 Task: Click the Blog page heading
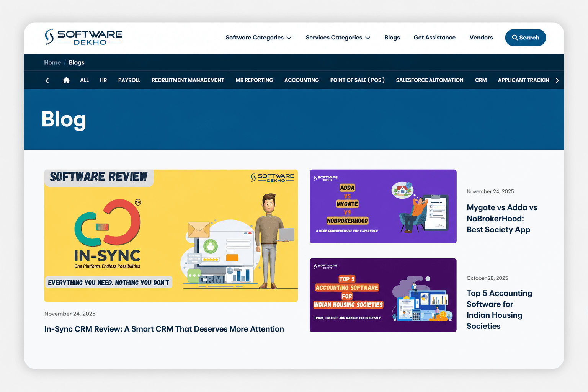pos(64,120)
